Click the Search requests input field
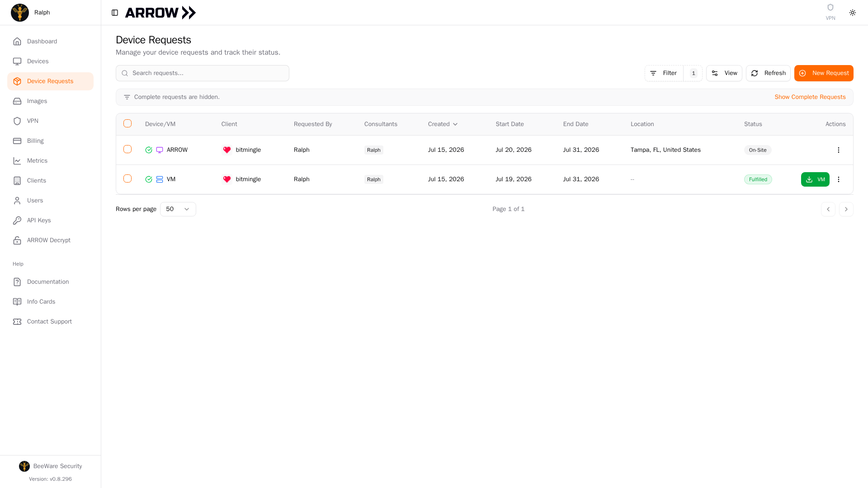This screenshot has width=868, height=488. pos(202,73)
